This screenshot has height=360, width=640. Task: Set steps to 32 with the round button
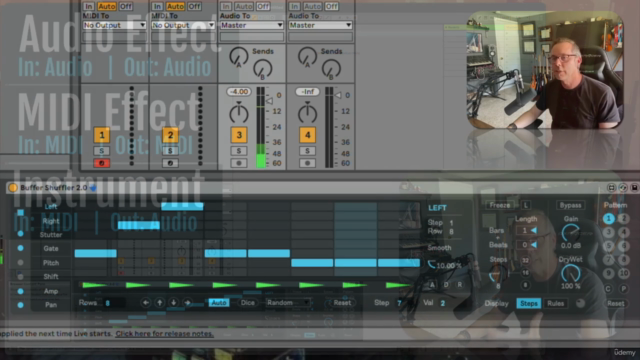525,260
